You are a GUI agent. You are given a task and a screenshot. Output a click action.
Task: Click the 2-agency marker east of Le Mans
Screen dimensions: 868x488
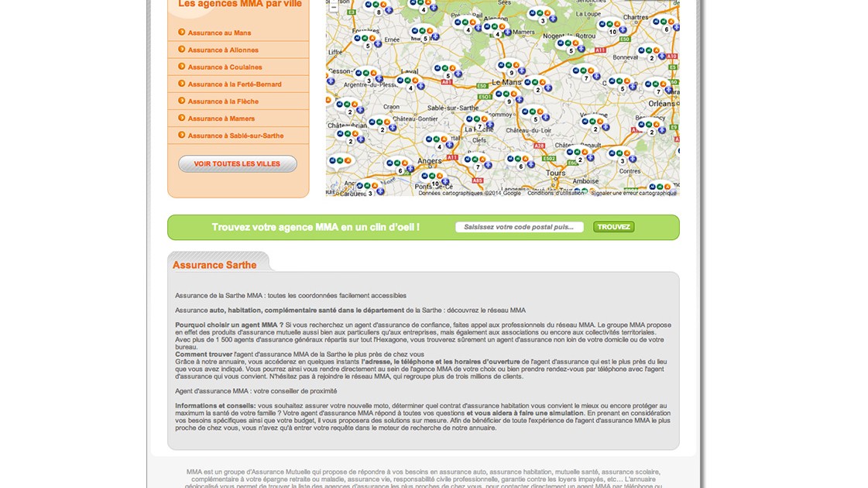pos(537,86)
